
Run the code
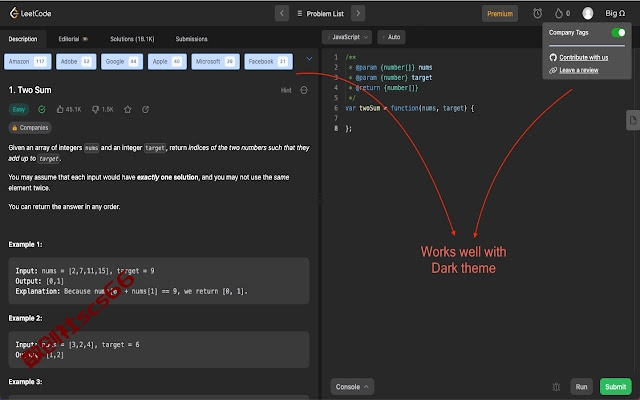(x=581, y=387)
